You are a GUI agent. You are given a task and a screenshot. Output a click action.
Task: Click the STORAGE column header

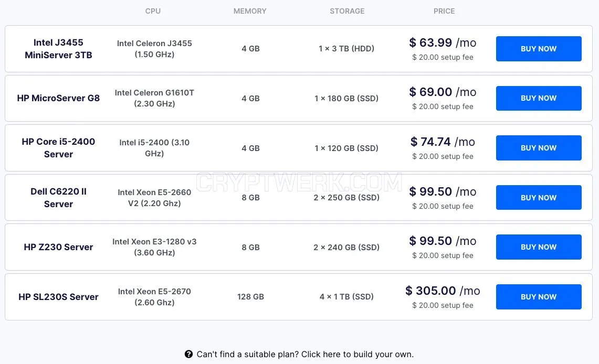[347, 11]
